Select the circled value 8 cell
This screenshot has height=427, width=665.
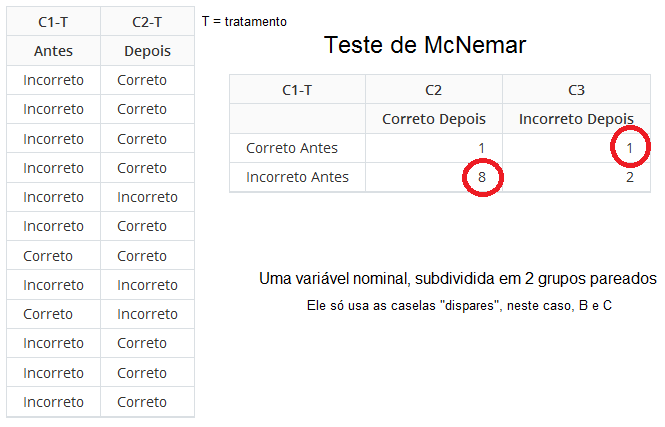[482, 177]
